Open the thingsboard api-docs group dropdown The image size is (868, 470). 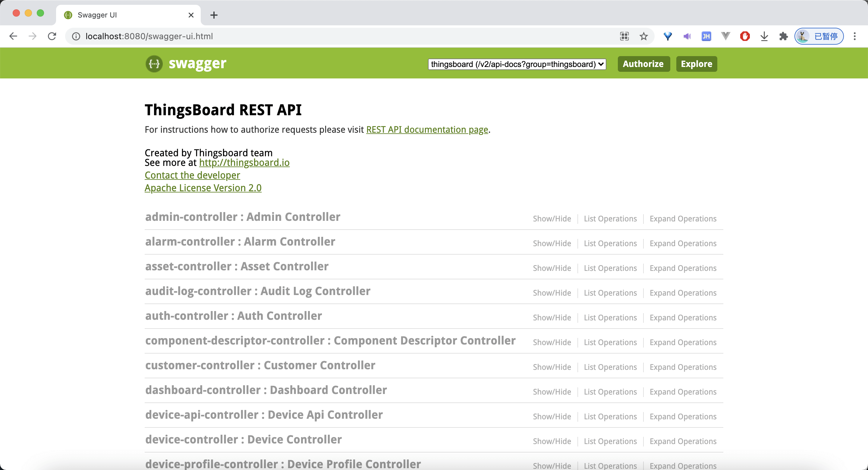tap(517, 64)
